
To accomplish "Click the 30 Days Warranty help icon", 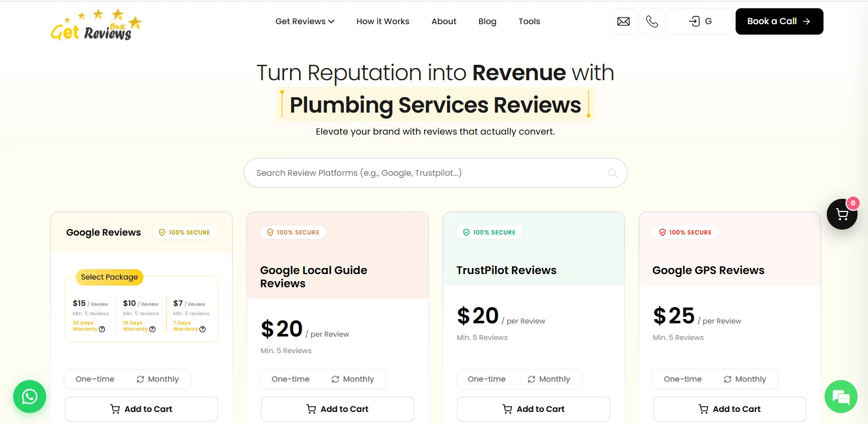I will click(102, 330).
